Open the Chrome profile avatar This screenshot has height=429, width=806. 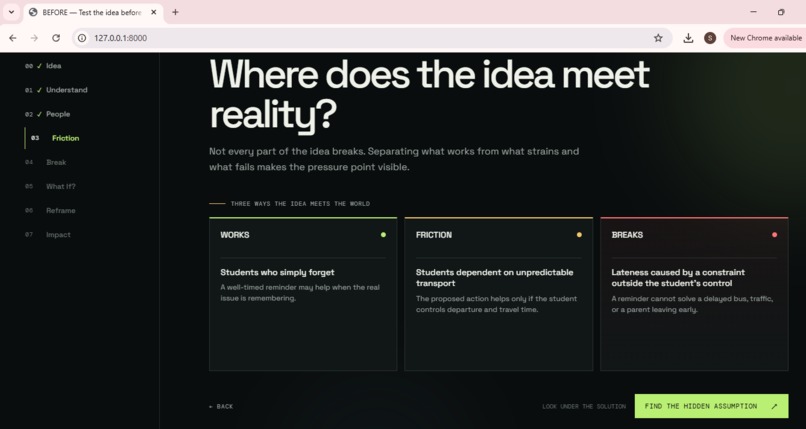pos(710,38)
